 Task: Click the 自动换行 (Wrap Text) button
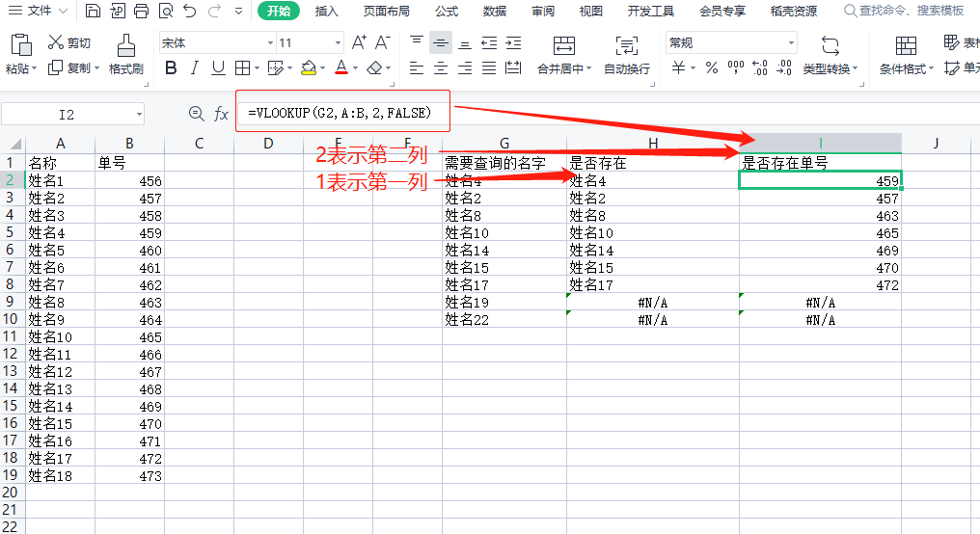(x=626, y=55)
